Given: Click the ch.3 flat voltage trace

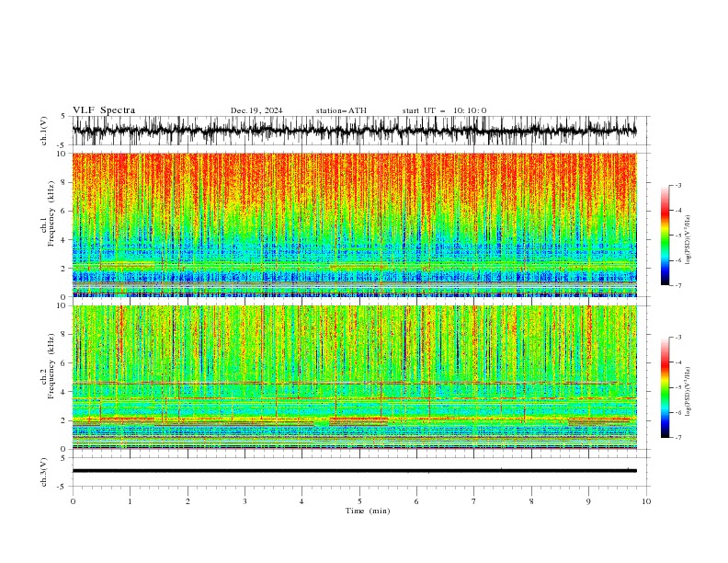Looking at the screenshot, I should tap(355, 471).
